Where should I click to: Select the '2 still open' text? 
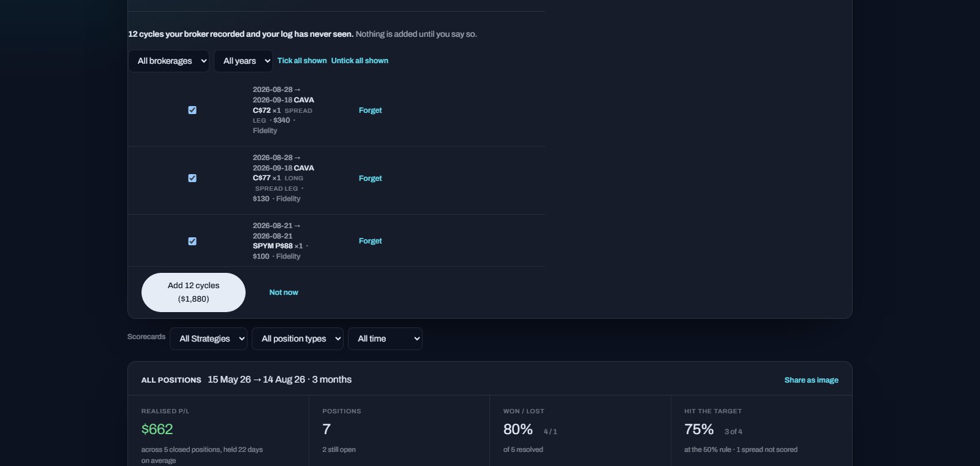339,449
